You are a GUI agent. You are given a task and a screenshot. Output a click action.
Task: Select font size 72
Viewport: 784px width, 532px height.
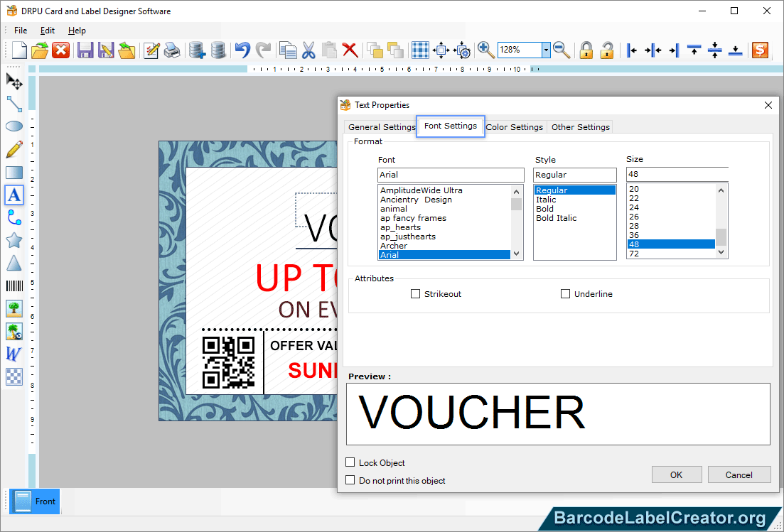pyautogui.click(x=670, y=254)
